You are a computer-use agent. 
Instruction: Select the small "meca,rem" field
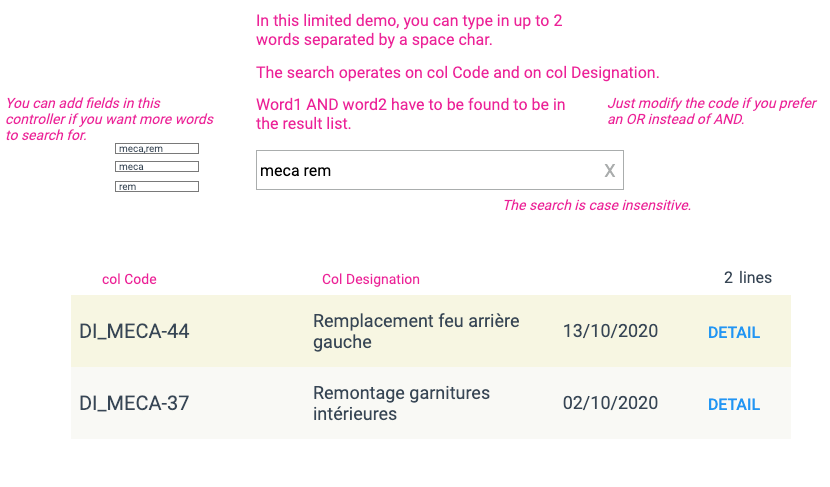point(157,149)
